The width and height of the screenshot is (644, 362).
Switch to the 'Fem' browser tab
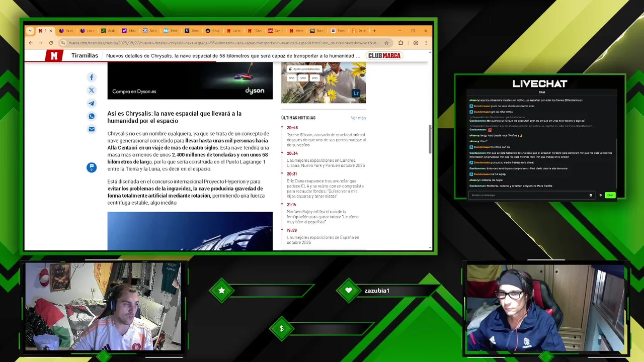click(338, 31)
